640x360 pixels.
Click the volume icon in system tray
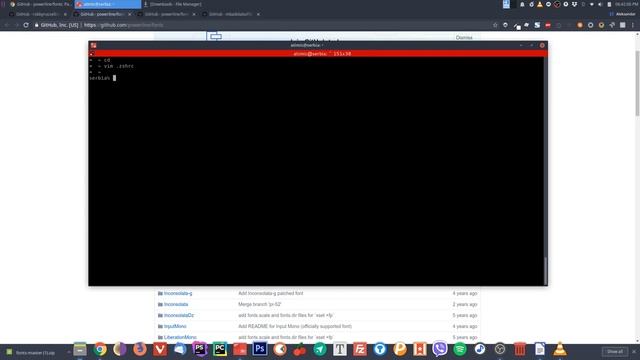coord(600,4)
